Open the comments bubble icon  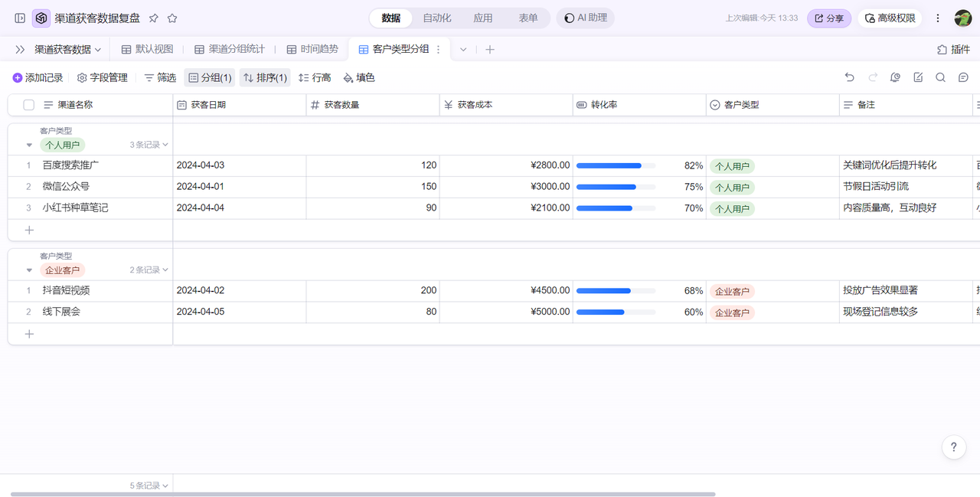pos(964,77)
